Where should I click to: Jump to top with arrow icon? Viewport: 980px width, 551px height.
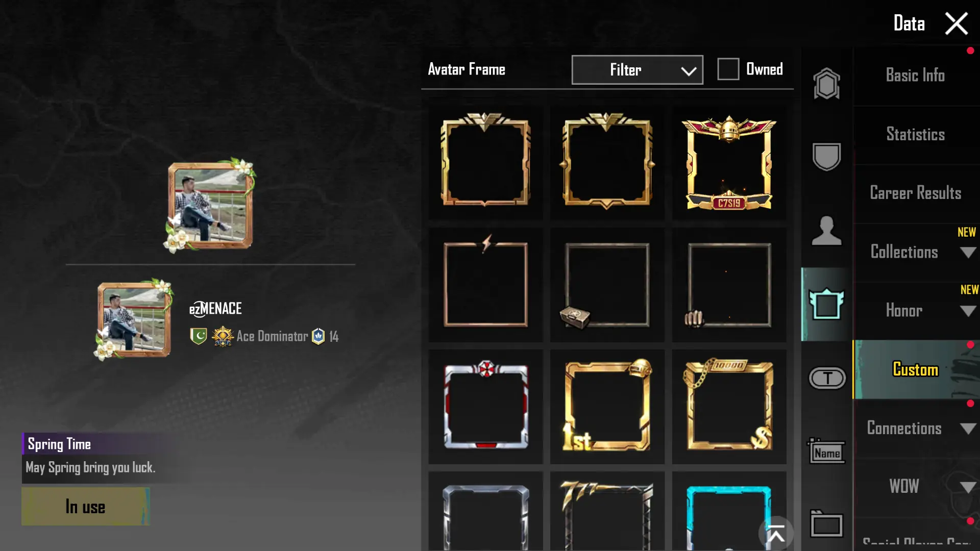point(776,535)
